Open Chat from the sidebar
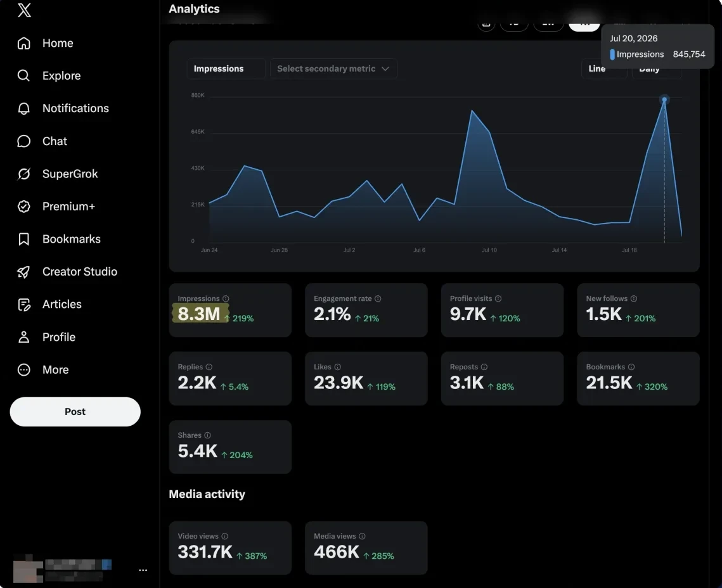Viewport: 722px width, 588px height. pos(42,141)
